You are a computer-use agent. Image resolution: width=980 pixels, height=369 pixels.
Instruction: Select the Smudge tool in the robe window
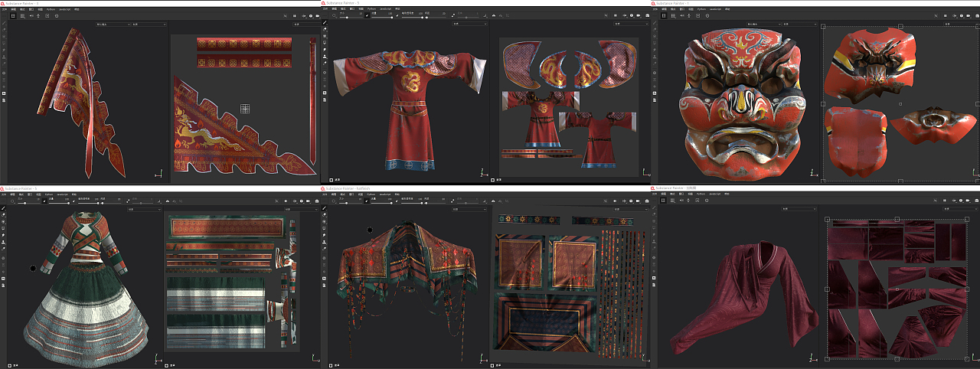(x=325, y=49)
